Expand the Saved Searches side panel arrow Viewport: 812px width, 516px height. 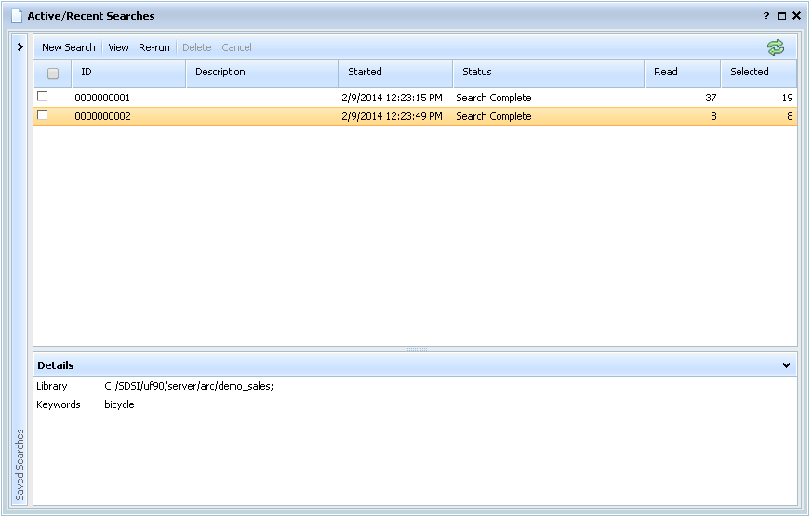click(20, 46)
